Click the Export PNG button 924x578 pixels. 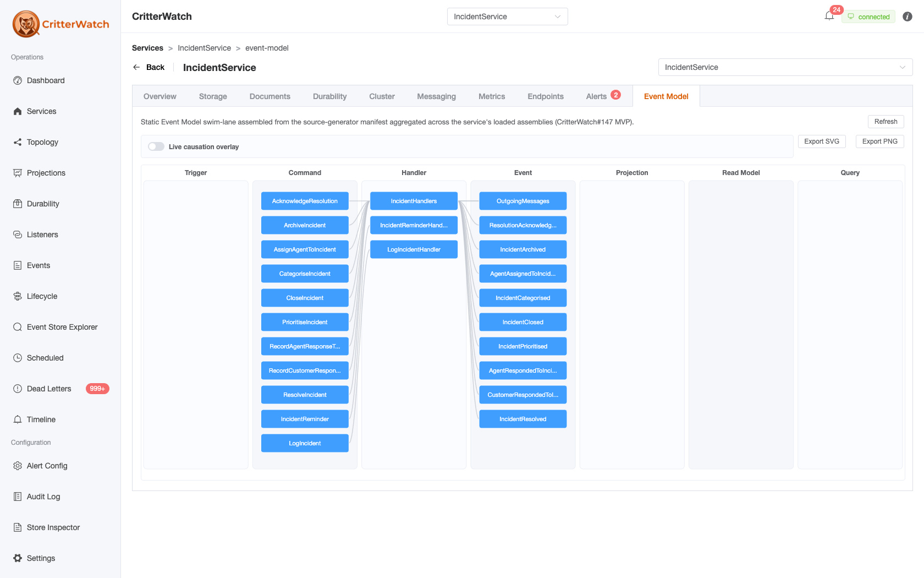[x=880, y=141]
